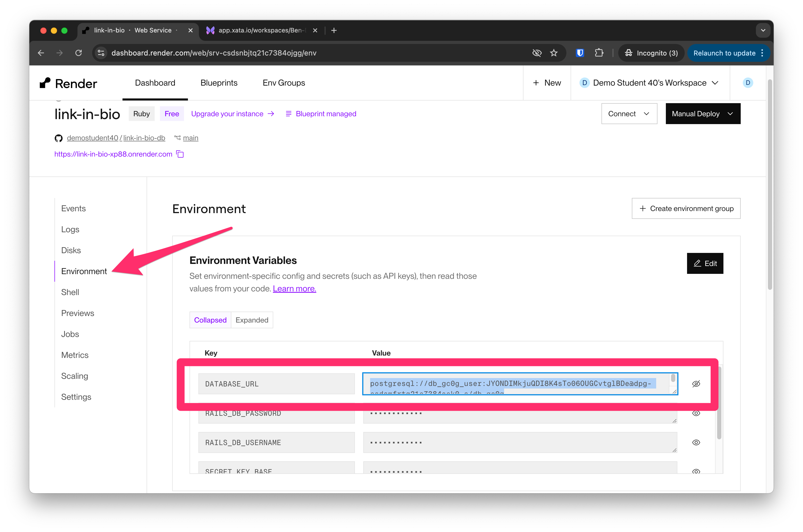Click the Free plan badge
Viewport: 803px width, 532px height.
172,114
